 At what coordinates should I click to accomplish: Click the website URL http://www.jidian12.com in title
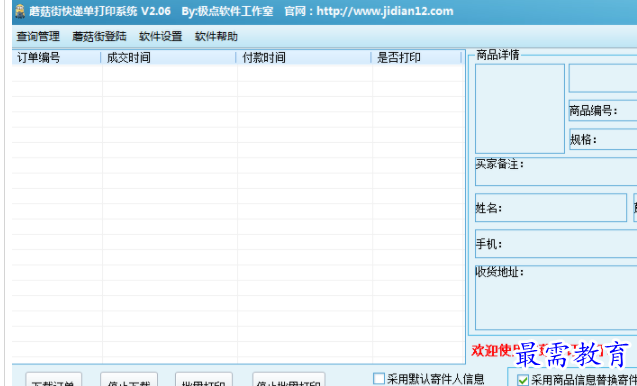385,11
